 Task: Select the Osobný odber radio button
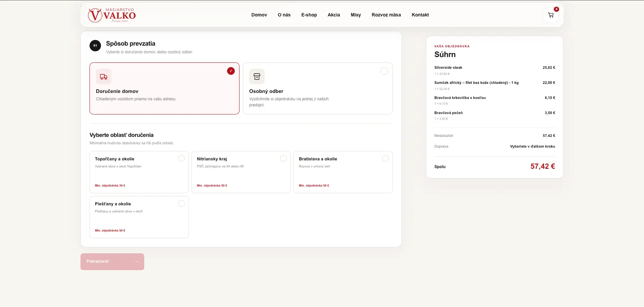(x=384, y=71)
